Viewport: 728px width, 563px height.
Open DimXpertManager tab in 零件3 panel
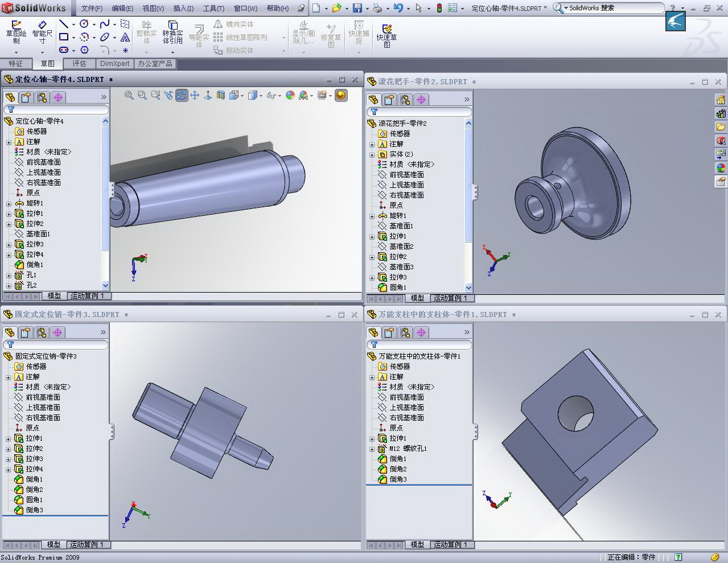pos(57,332)
